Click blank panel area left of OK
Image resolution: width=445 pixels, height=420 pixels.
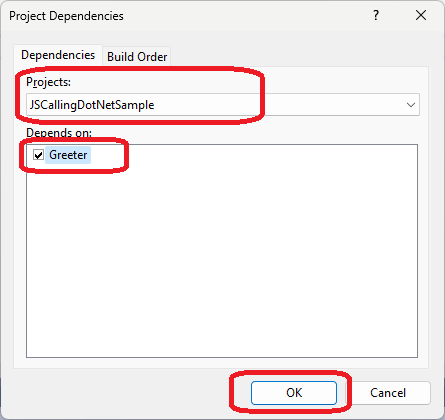pyautogui.click(x=127, y=393)
